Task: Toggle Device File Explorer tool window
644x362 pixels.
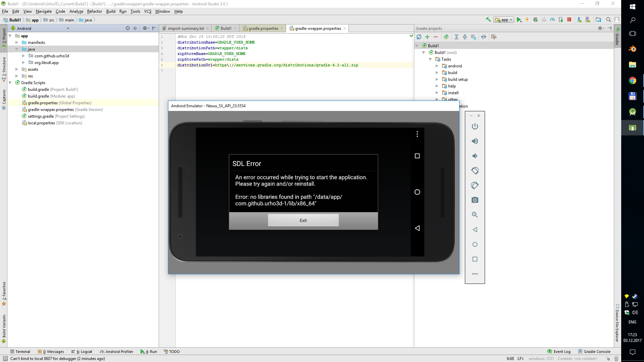Action: coord(617,323)
